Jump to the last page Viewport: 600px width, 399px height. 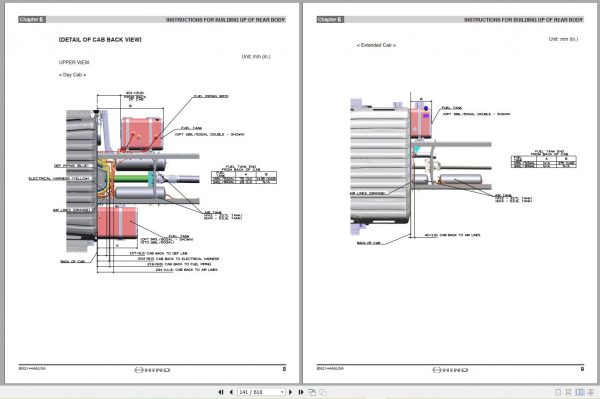coord(301,392)
